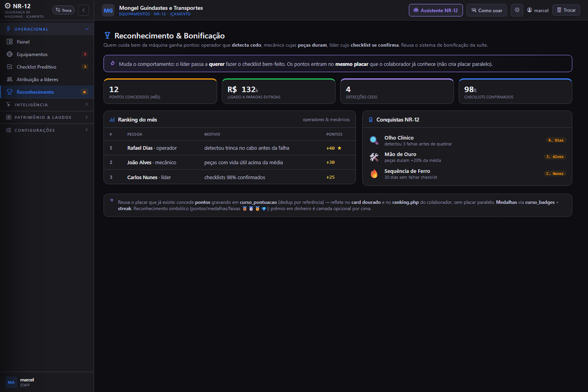
Task: Click the NR-12 gear logo icon
Action: 7,6
